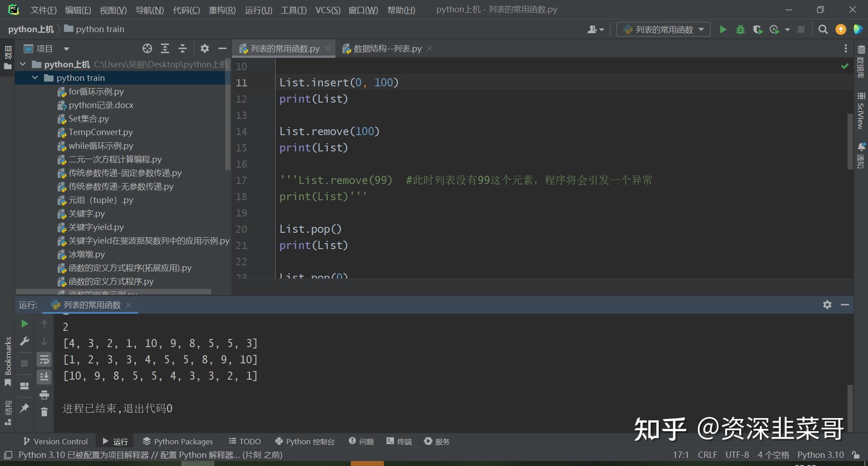This screenshot has width=868, height=466.
Task: Open the 运行(U) menu
Action: [258, 10]
